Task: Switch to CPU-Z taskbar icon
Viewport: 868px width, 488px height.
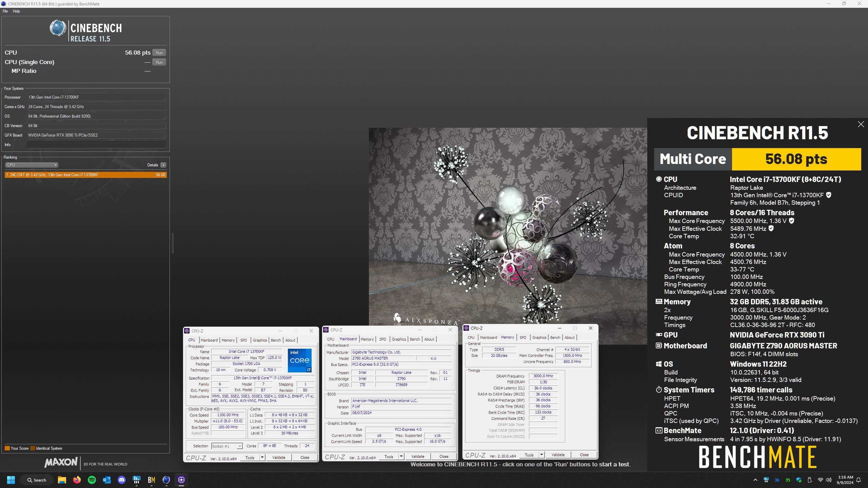Action: click(x=181, y=480)
